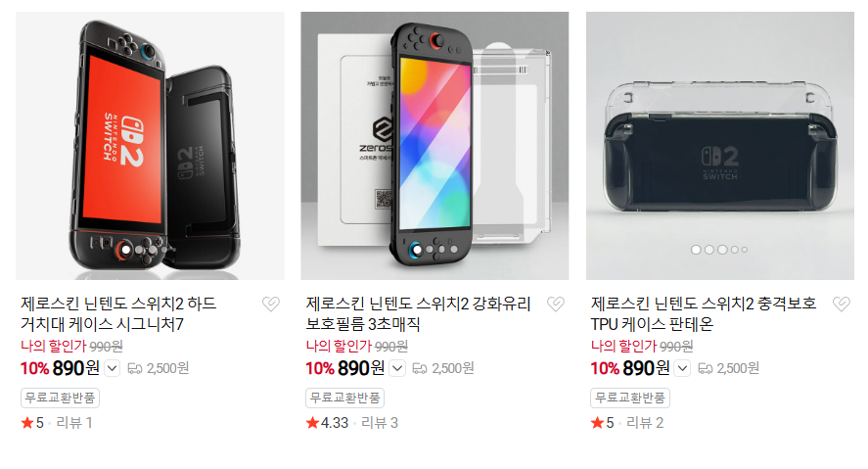Open 강화유리 보호필름 3초매직 product title
This screenshot has height=469, width=868.
tap(418, 313)
